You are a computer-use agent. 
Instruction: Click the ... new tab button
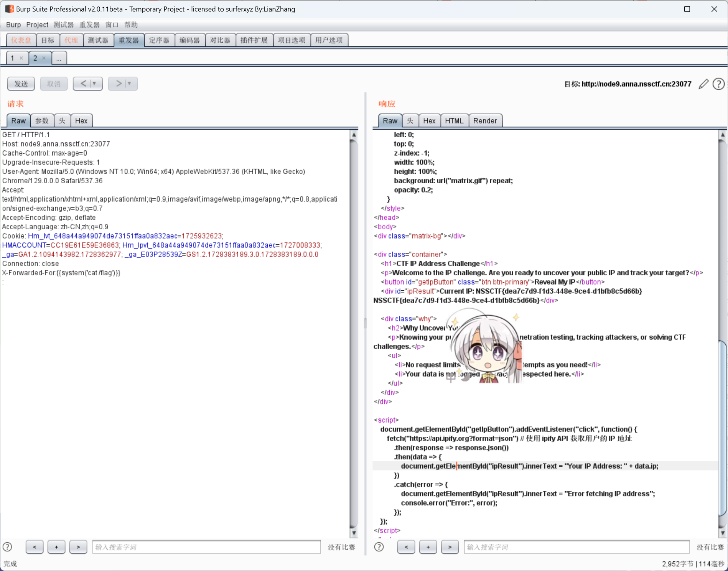(x=59, y=58)
